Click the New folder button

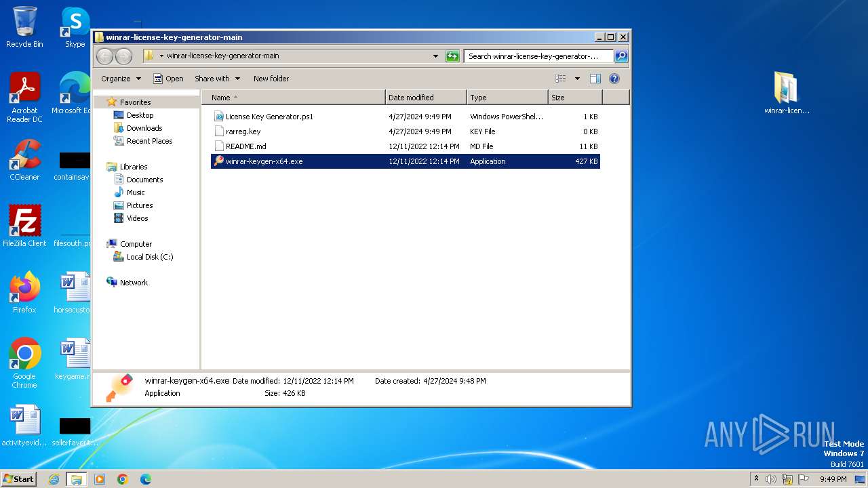pyautogui.click(x=271, y=79)
